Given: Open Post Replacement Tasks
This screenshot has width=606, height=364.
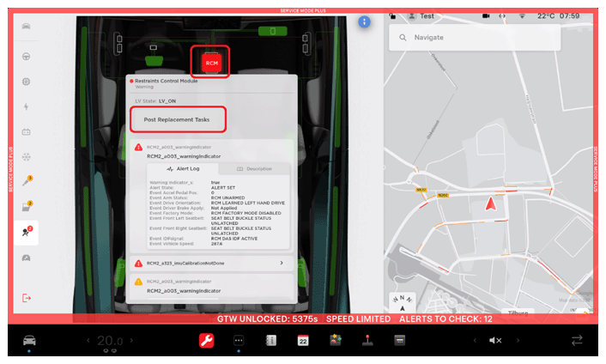Looking at the screenshot, I should pyautogui.click(x=178, y=119).
